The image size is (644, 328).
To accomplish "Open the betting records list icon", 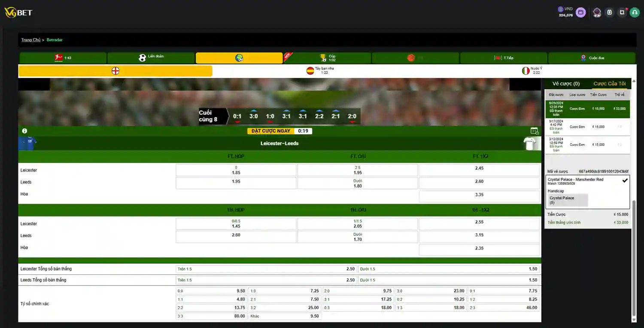I will pos(609,12).
